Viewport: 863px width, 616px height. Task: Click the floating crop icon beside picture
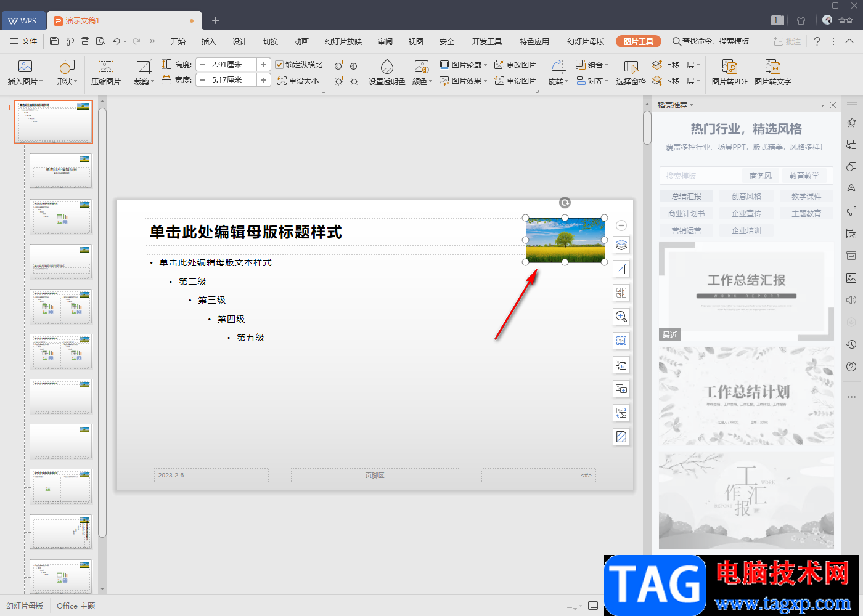click(621, 269)
